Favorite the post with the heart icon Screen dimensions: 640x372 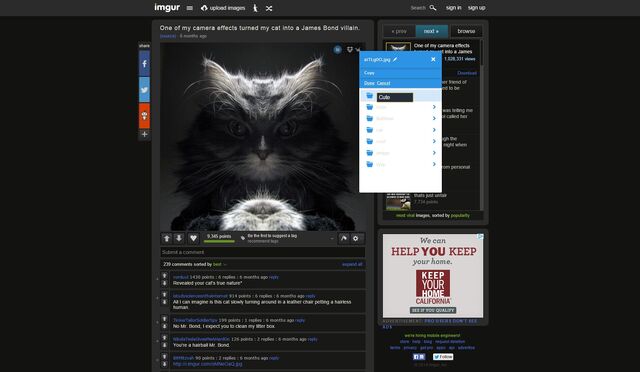193,238
